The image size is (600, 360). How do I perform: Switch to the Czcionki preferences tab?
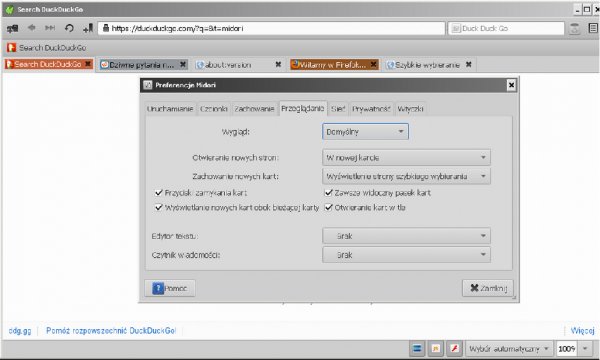tap(214, 109)
